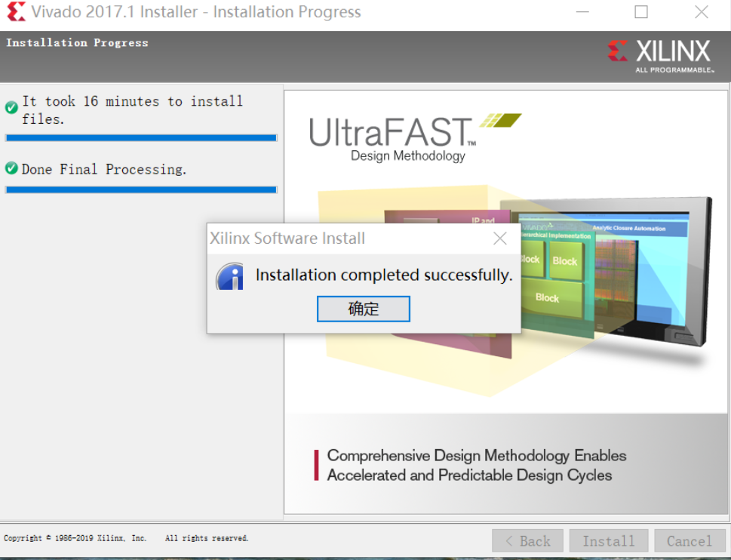Click the Xilinx logo in the header
Image resolution: width=731 pixels, height=560 pixels.
[x=660, y=56]
